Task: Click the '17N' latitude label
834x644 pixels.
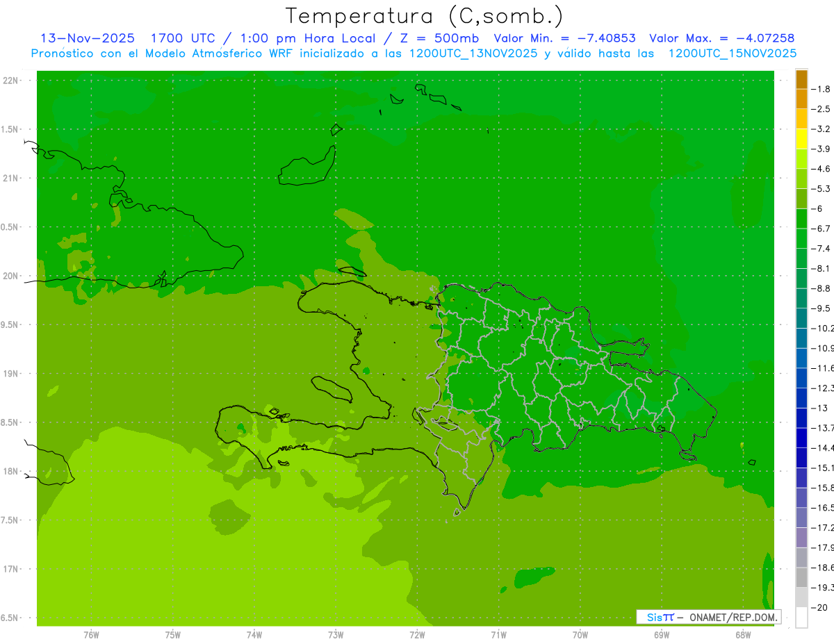Action: click(11, 569)
